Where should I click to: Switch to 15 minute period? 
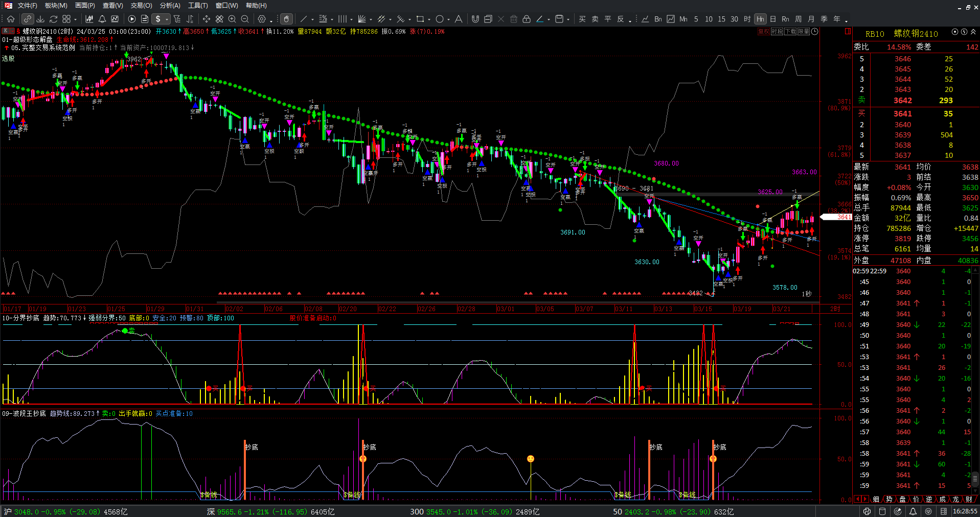pyautogui.click(x=721, y=19)
